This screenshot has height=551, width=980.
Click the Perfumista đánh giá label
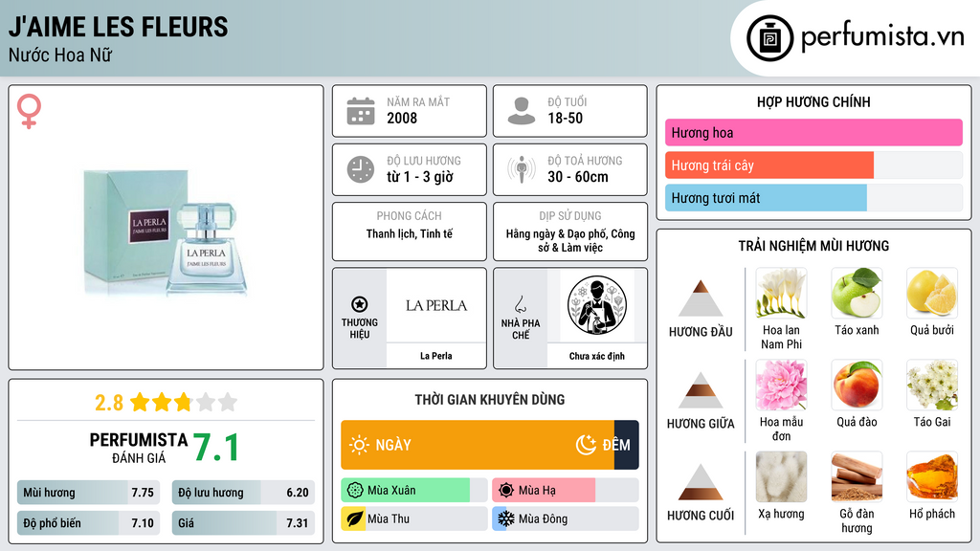pos(139,448)
